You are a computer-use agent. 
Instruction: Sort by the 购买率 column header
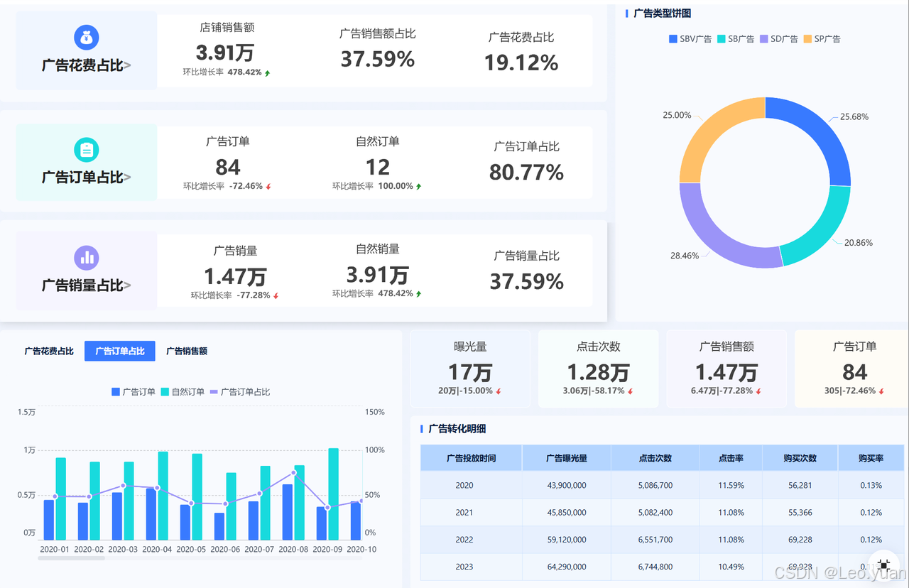[871, 458]
